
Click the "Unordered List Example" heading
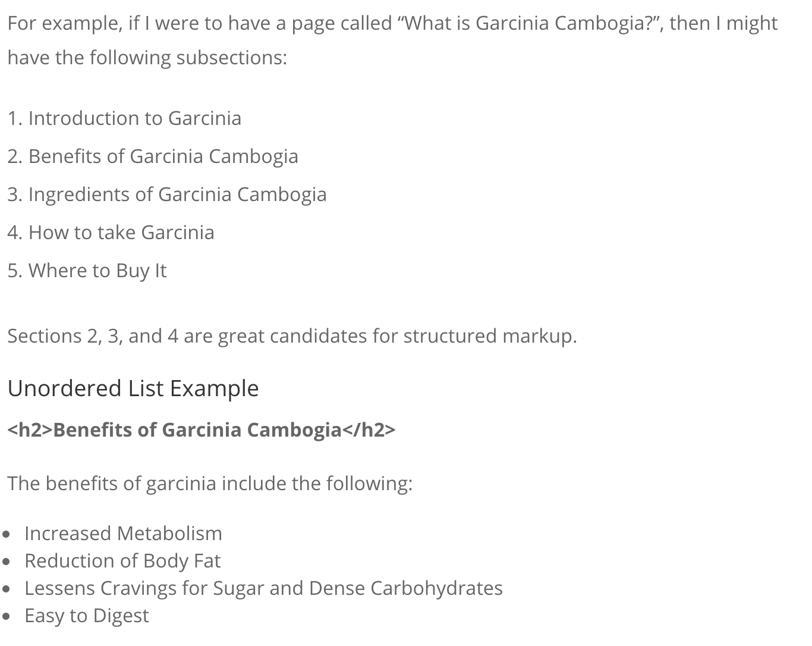pos(133,388)
